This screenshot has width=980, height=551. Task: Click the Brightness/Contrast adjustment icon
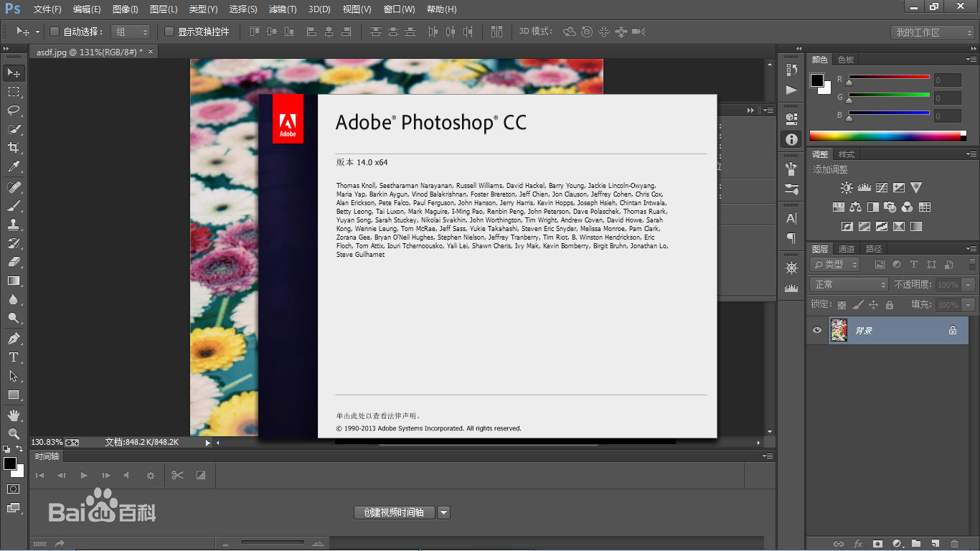847,188
